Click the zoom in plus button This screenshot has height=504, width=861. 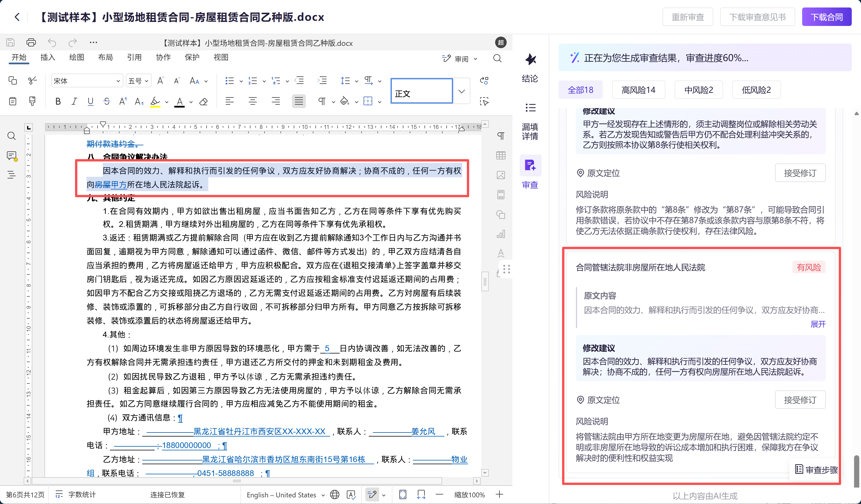coord(499,494)
